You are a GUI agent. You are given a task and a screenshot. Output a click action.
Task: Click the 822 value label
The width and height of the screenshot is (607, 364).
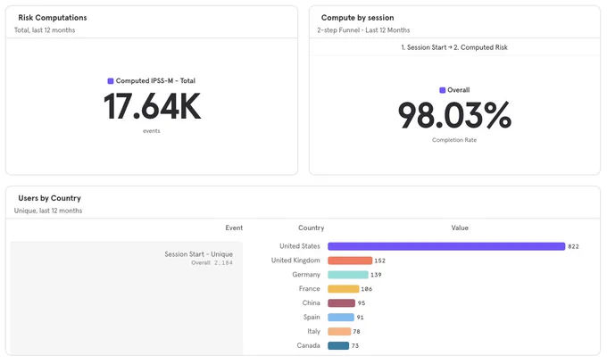pos(573,246)
